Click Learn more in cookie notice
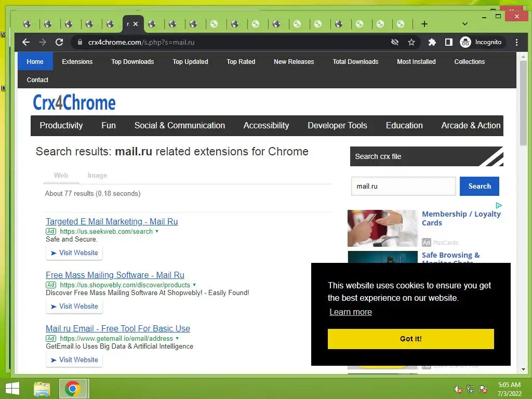This screenshot has height=399, width=532. (351, 312)
